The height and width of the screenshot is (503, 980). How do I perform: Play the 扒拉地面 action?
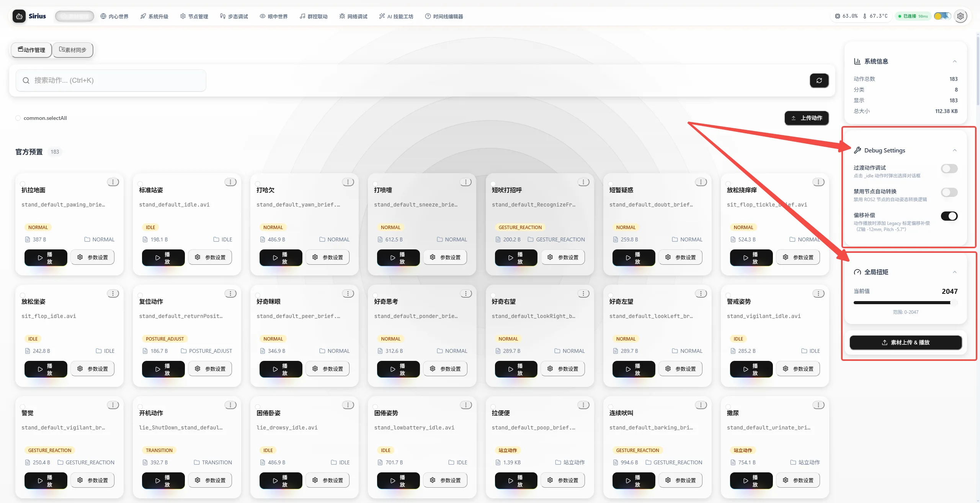click(46, 257)
